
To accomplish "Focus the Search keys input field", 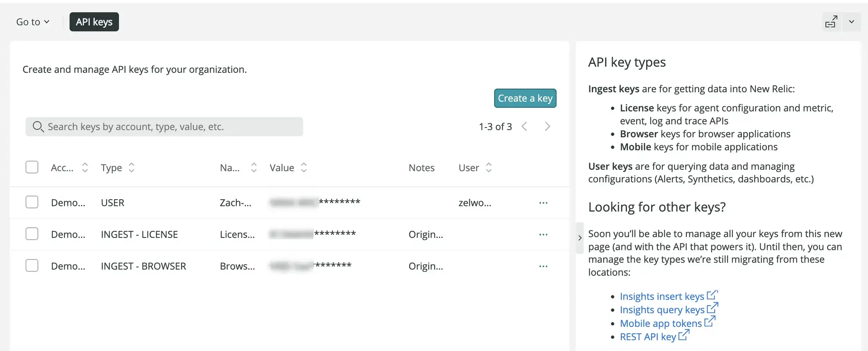I will click(x=172, y=127).
